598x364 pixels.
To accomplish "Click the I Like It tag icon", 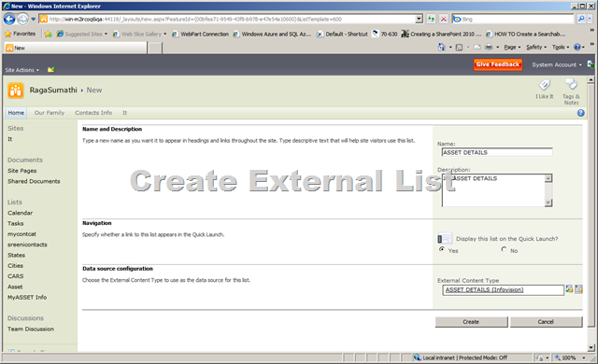I will point(544,85).
